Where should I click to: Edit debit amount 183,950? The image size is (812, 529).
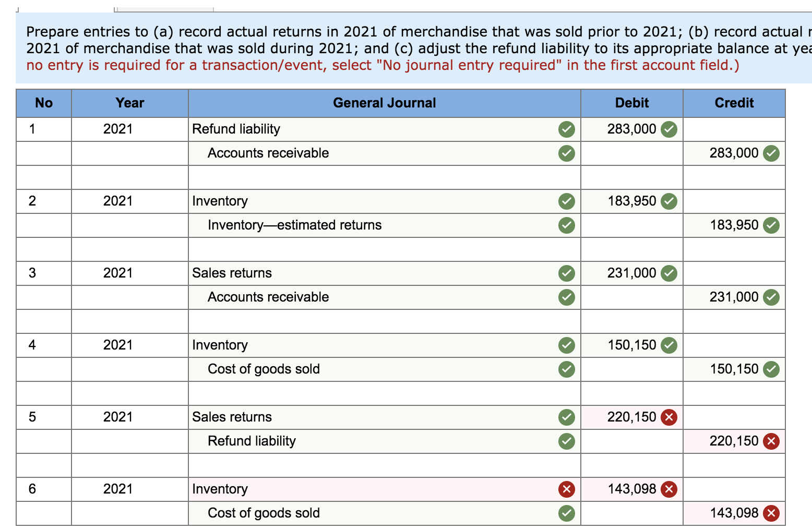(632, 201)
